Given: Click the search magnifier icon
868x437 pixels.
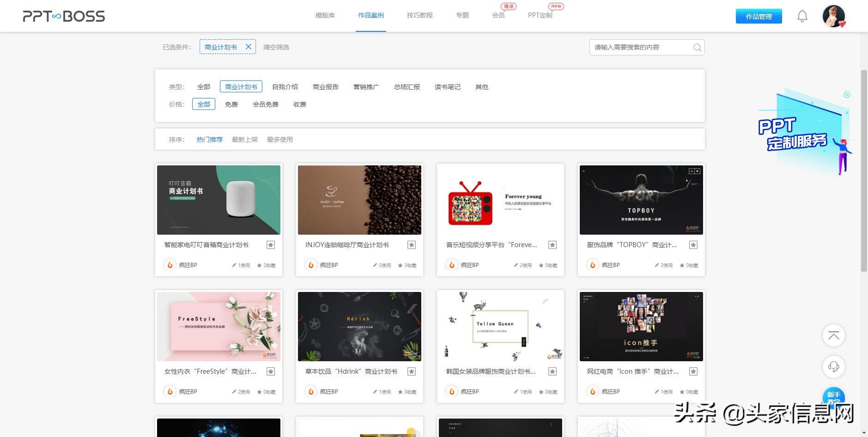Looking at the screenshot, I should (x=697, y=47).
